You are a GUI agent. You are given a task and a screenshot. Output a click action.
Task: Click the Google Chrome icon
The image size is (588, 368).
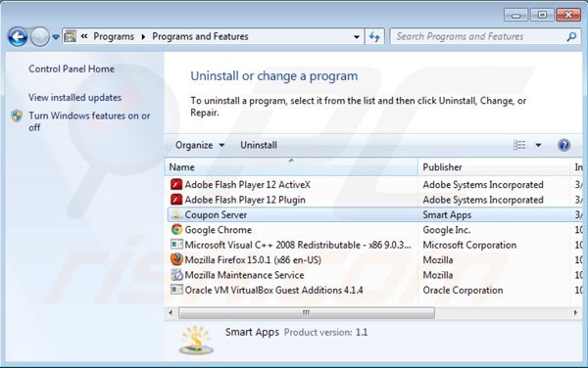(176, 229)
